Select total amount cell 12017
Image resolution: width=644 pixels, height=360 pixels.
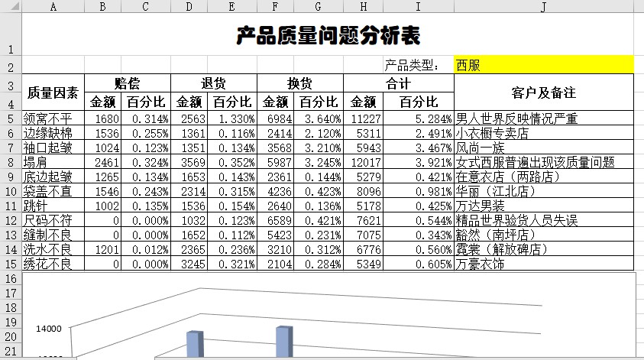[364, 162]
